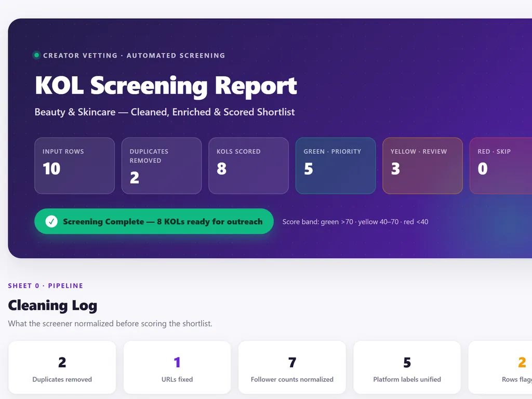Image resolution: width=532 pixels, height=399 pixels.
Task: Select the Red · Skip card
Action: [x=501, y=166]
